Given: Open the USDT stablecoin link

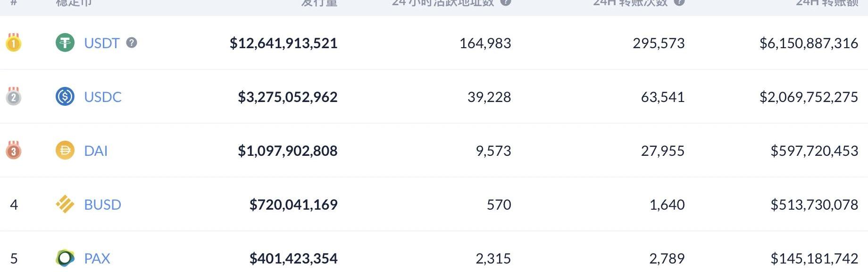Looking at the screenshot, I should pos(102,43).
